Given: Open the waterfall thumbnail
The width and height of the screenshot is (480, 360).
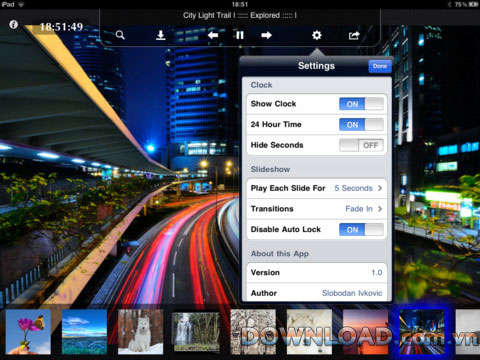Looking at the screenshot, I should point(197,332).
